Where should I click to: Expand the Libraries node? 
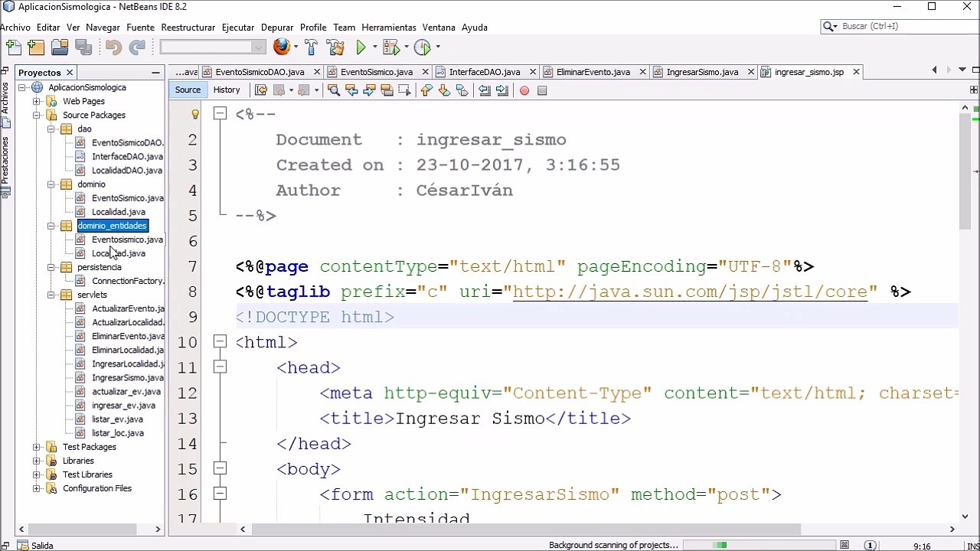pyautogui.click(x=36, y=461)
